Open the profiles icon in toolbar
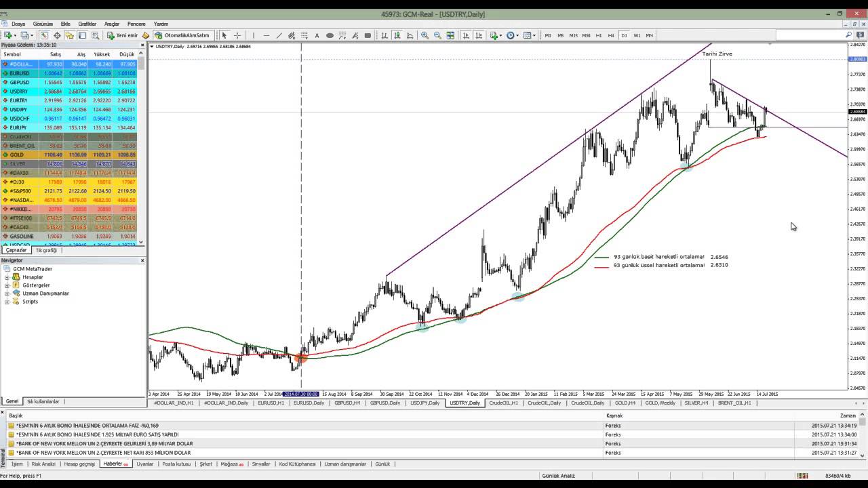868x488 pixels. pos(24,35)
